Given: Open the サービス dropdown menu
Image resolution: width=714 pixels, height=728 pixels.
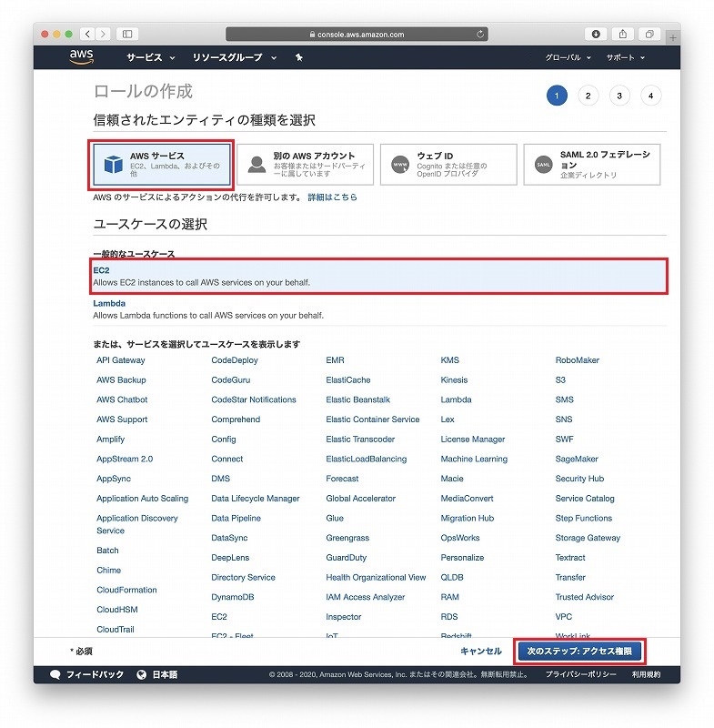Looking at the screenshot, I should 150,57.
